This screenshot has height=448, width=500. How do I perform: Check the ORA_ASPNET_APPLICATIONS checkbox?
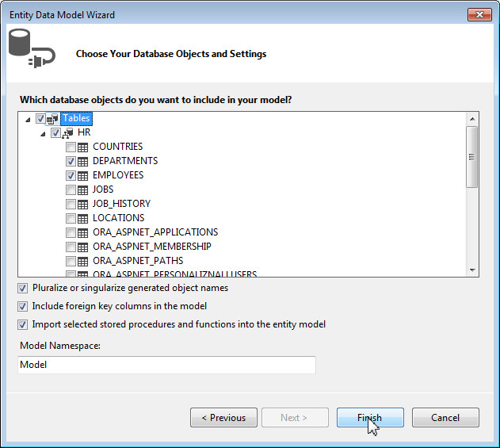click(71, 233)
